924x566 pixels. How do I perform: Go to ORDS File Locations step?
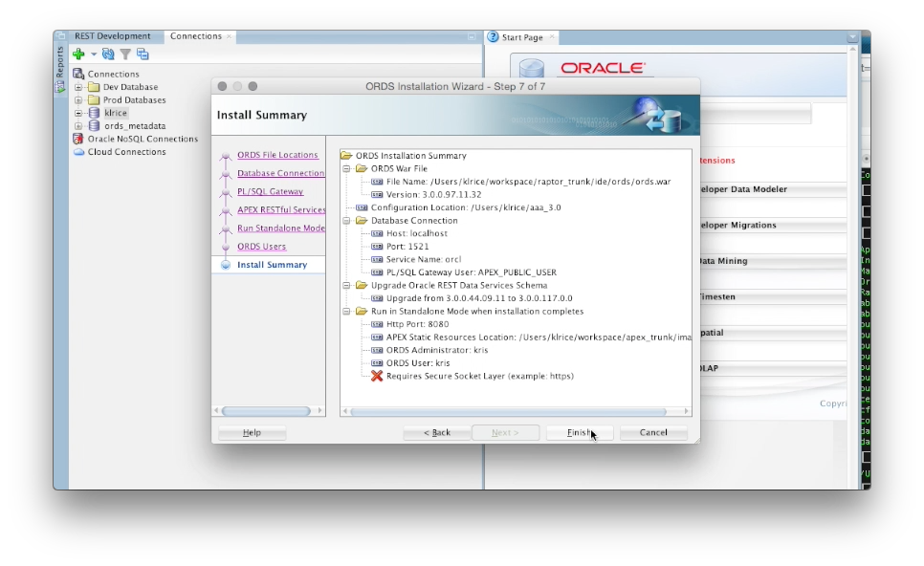(x=277, y=155)
